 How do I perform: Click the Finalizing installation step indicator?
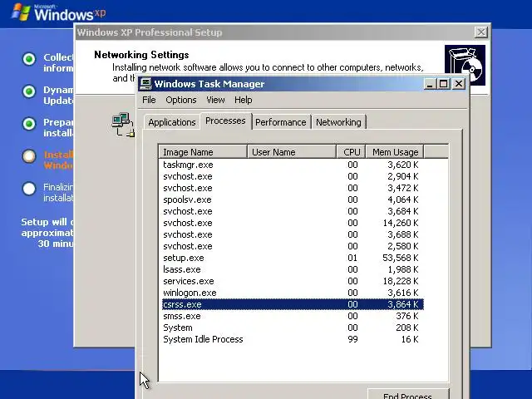(29, 189)
